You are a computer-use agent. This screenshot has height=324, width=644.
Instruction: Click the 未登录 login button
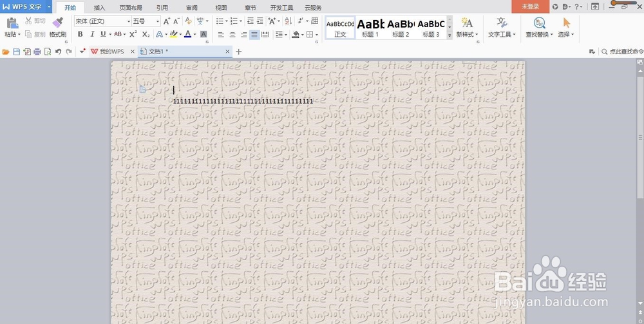(x=530, y=6)
